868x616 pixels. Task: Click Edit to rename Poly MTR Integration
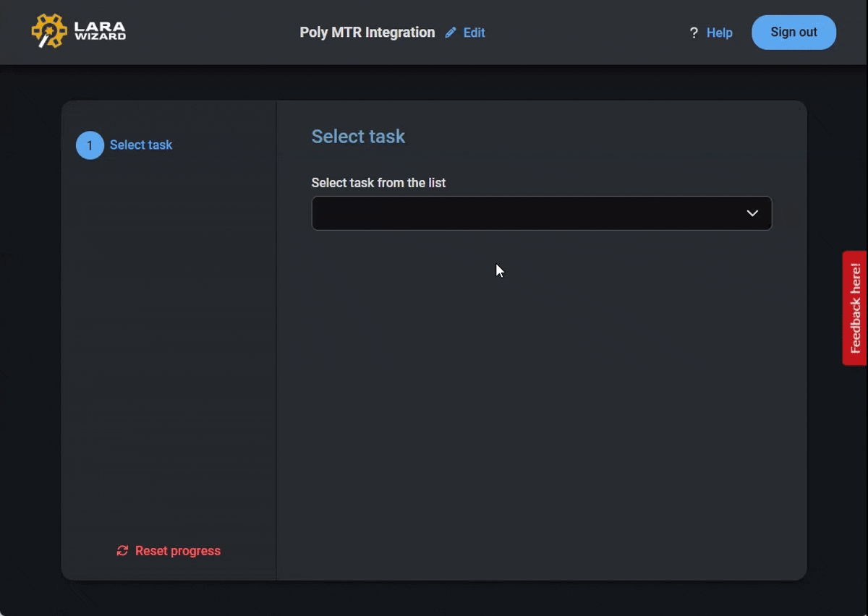pos(474,33)
